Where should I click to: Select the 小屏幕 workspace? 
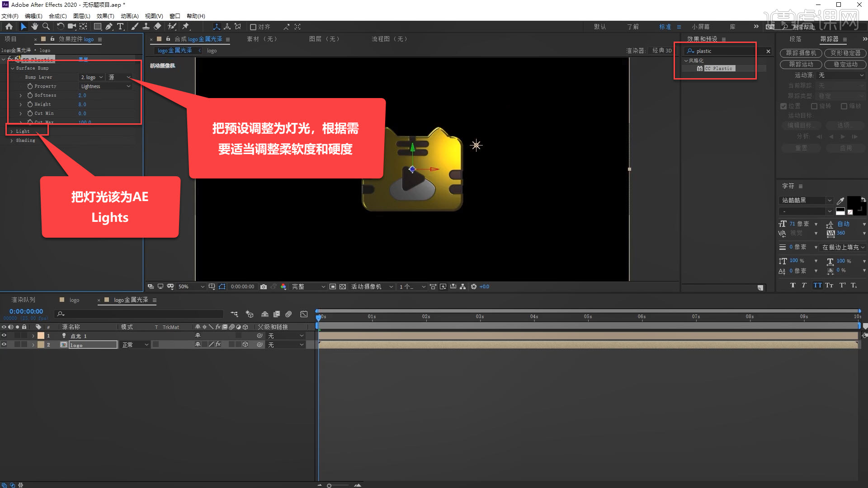pyautogui.click(x=701, y=27)
